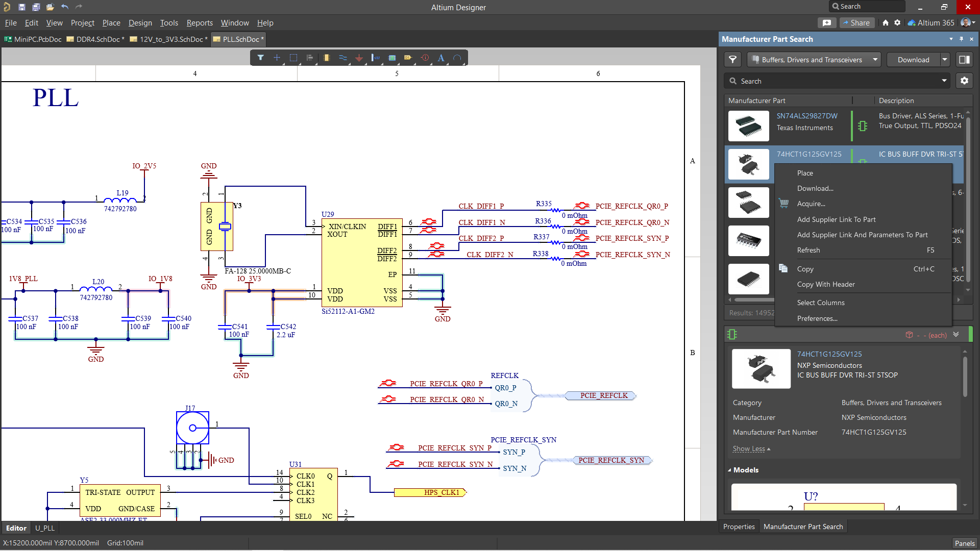The width and height of the screenshot is (980, 551).
Task: Open the filters funnel in part search
Action: point(732,60)
